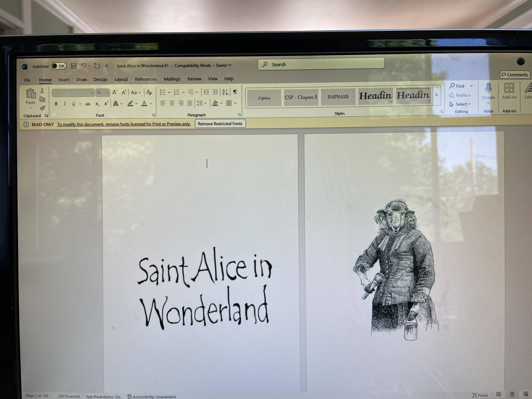Toggle Bold formatting
This screenshot has width=532, height=399.
coord(56,104)
